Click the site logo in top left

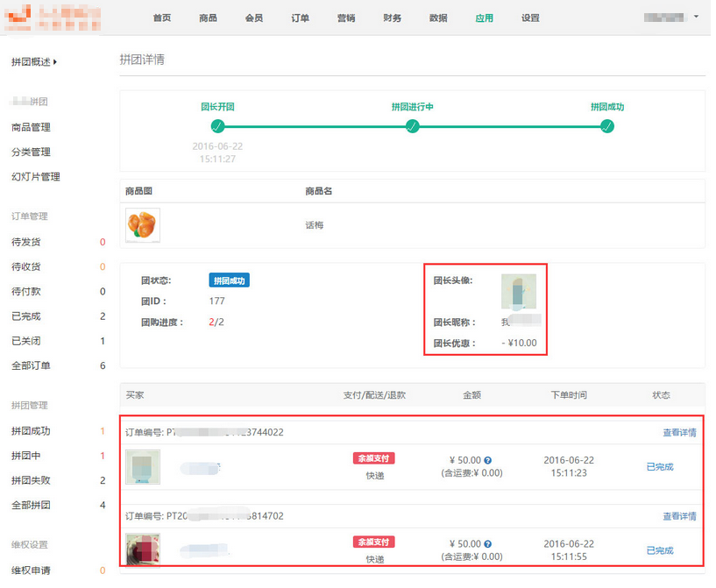(18, 16)
